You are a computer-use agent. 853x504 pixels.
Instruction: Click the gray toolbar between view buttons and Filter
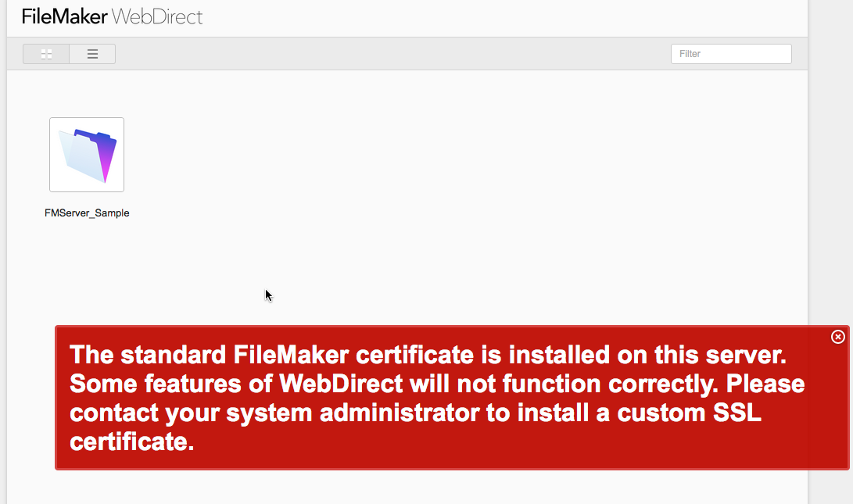point(392,54)
